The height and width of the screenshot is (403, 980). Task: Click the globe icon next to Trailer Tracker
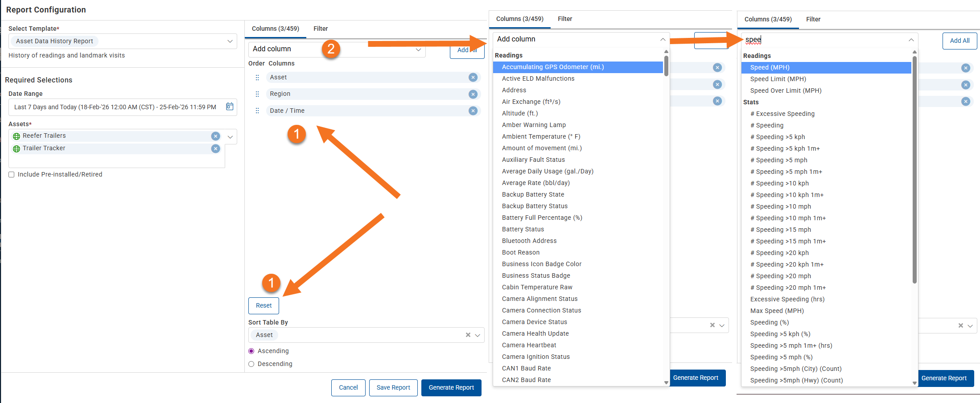point(16,148)
